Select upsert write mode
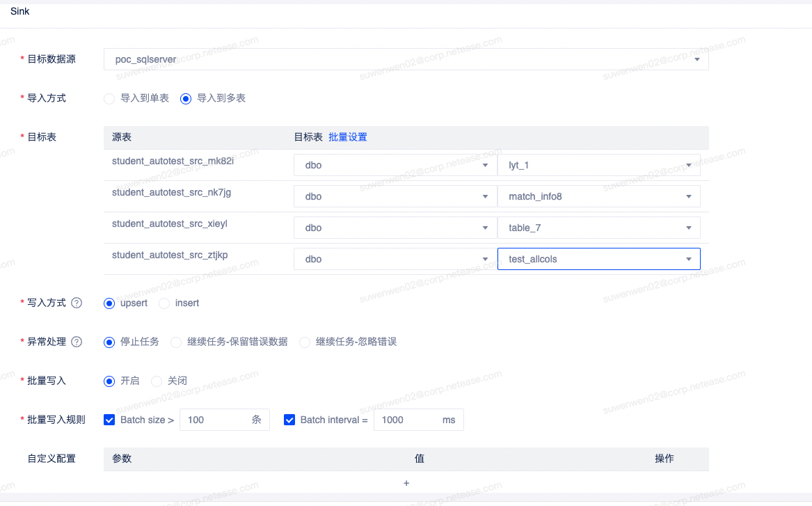Screen dimensions: 812x506 109,303
